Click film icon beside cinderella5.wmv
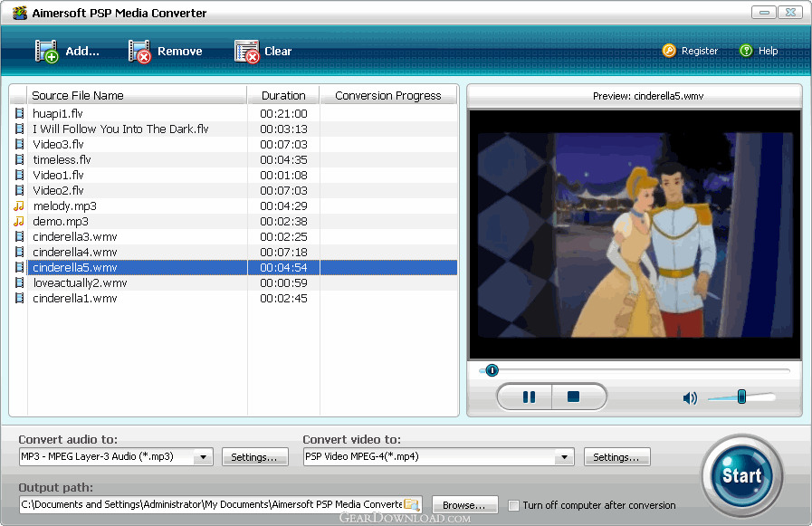 (19, 268)
